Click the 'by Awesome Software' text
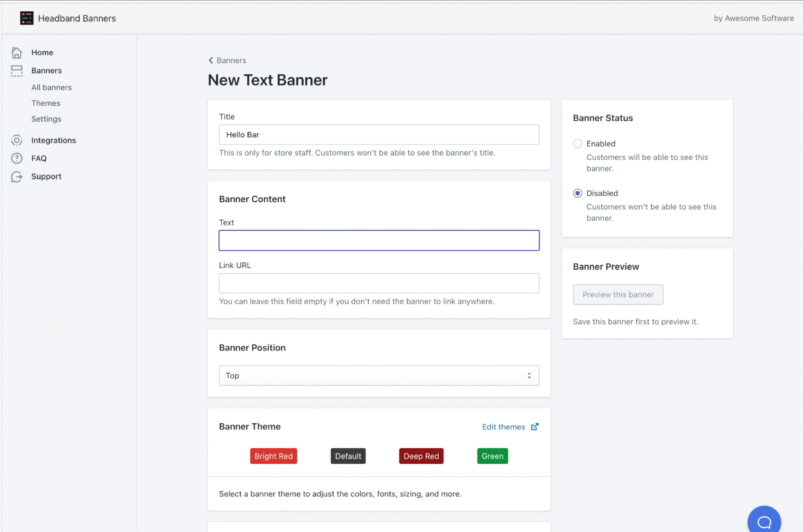 (x=754, y=18)
